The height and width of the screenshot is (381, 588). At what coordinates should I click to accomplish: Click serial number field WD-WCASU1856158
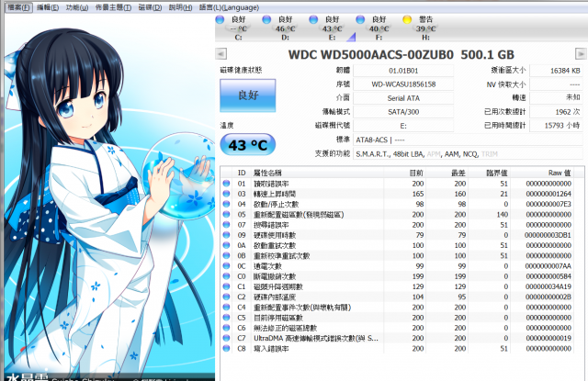tap(403, 84)
